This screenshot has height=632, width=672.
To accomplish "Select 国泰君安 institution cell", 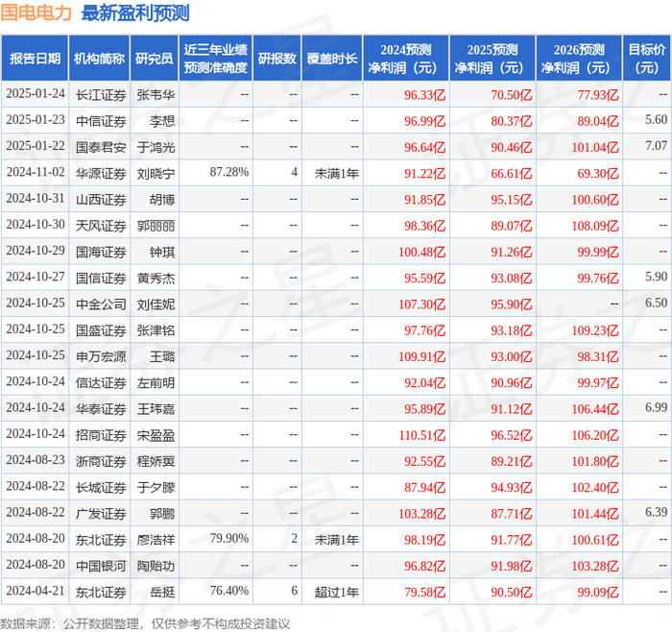I will pyautogui.click(x=101, y=147).
